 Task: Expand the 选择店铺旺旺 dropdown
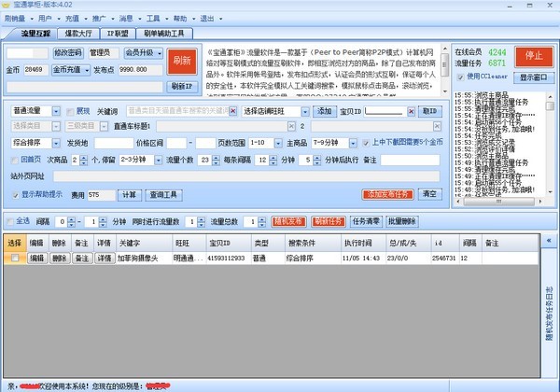click(x=305, y=112)
